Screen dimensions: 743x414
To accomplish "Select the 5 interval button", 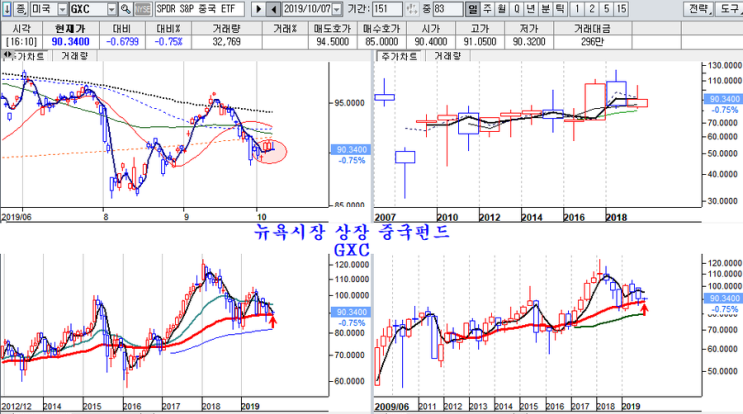I will [x=607, y=9].
